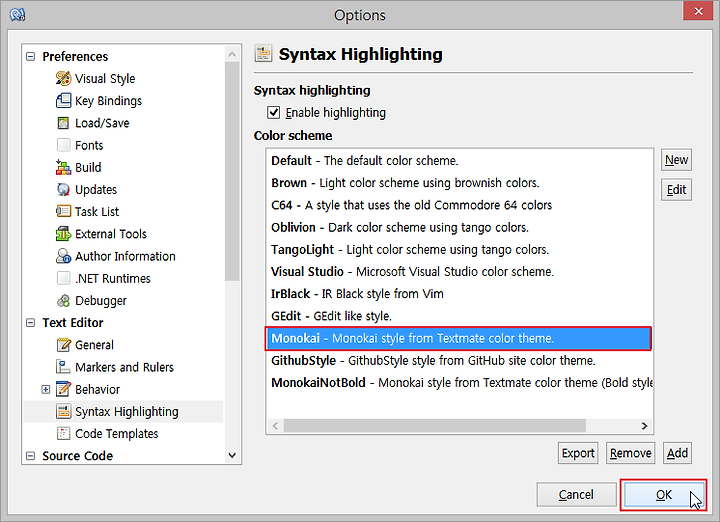This screenshot has width=720, height=522.
Task: Open the Key Bindings preferences page
Action: (108, 101)
